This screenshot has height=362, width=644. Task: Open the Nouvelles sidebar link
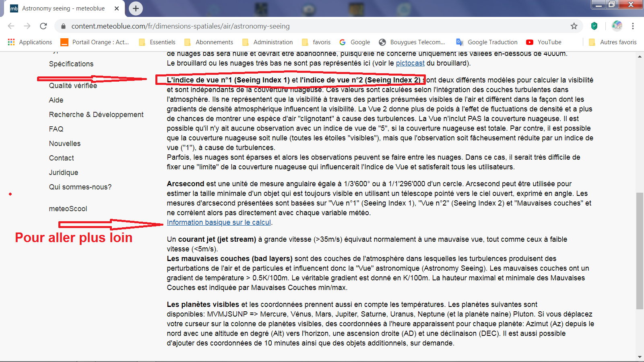[x=65, y=144]
